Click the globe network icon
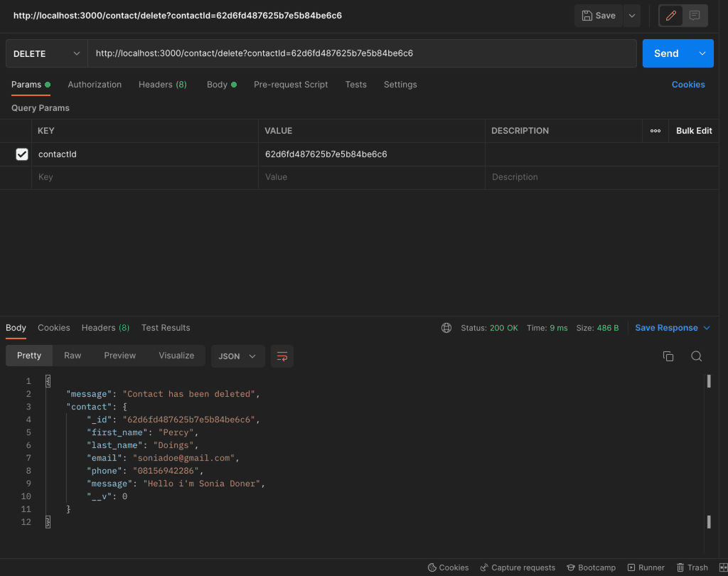728x576 pixels. click(x=446, y=328)
